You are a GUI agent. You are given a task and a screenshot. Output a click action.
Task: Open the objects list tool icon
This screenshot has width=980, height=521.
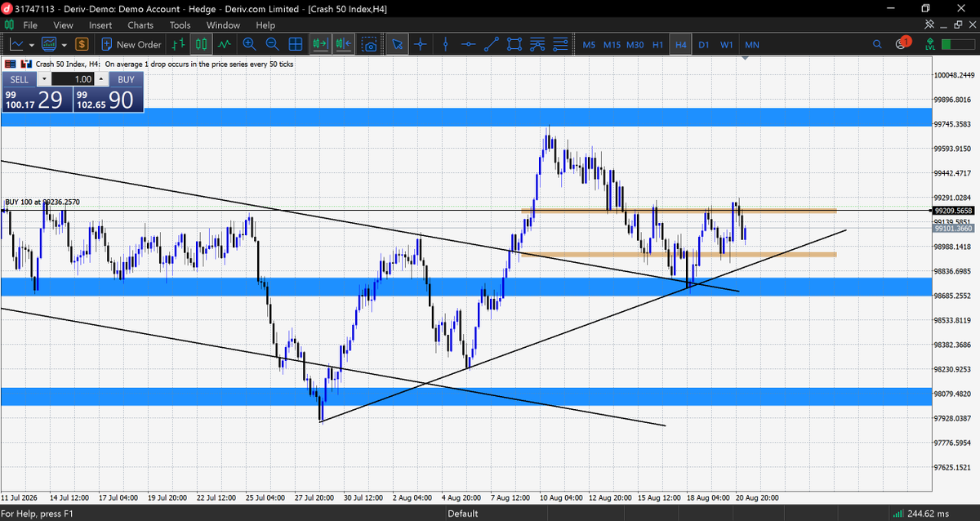coord(561,44)
